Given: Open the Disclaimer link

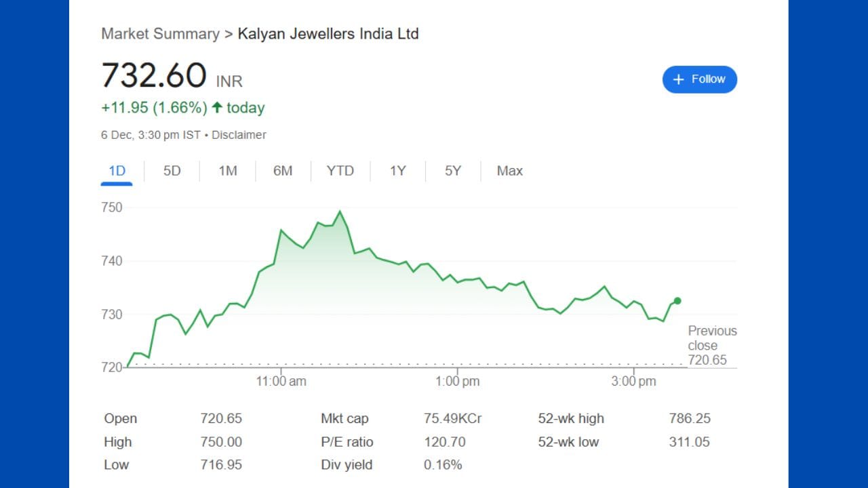Looking at the screenshot, I should (239, 135).
